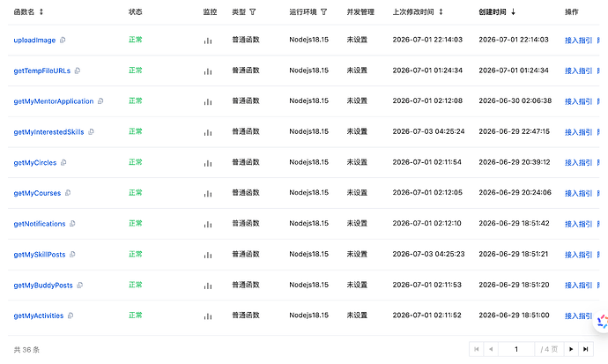Click 接入指引 for getMyBuddyPosts
This screenshot has width=608, height=364.
coord(578,286)
